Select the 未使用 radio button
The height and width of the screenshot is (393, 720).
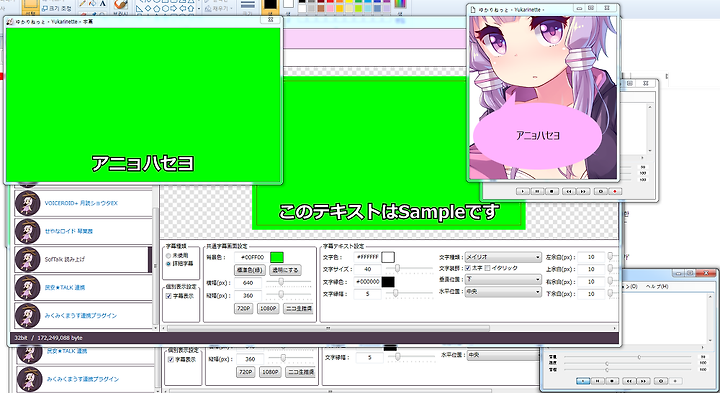169,256
